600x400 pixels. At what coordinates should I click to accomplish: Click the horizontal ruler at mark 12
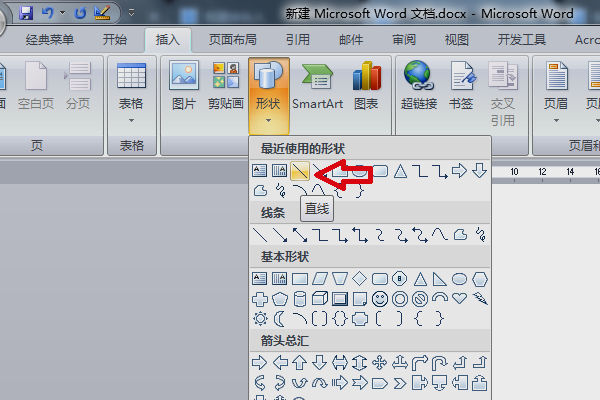click(542, 172)
